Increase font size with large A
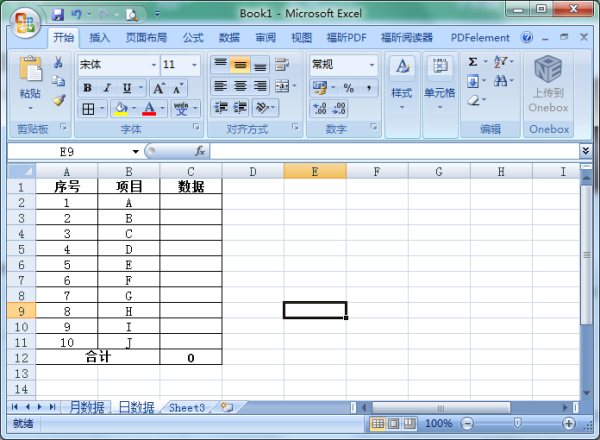 (x=159, y=88)
